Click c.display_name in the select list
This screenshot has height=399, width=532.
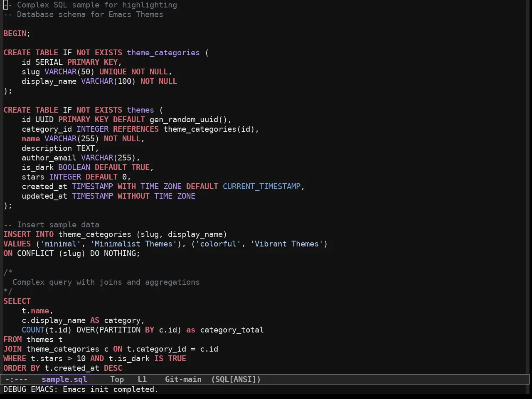pos(54,320)
